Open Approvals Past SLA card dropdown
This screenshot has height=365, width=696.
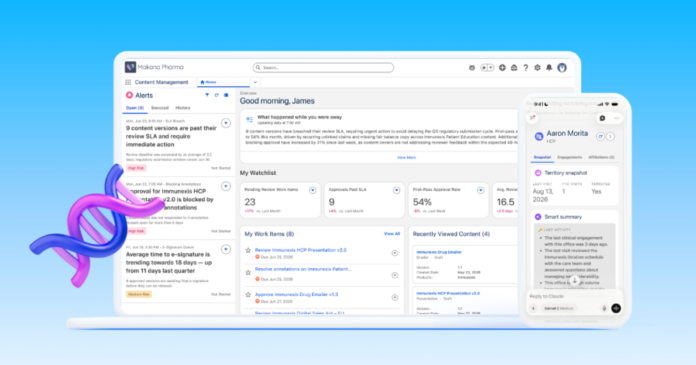396,190
